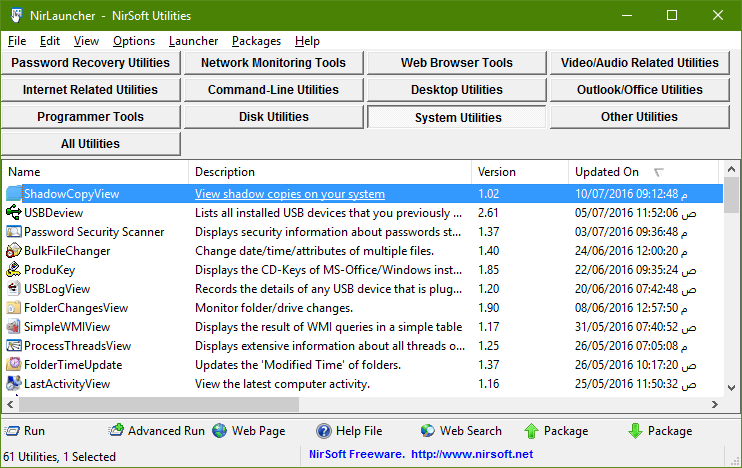Switch to Password Recovery Utilities category

click(91, 63)
